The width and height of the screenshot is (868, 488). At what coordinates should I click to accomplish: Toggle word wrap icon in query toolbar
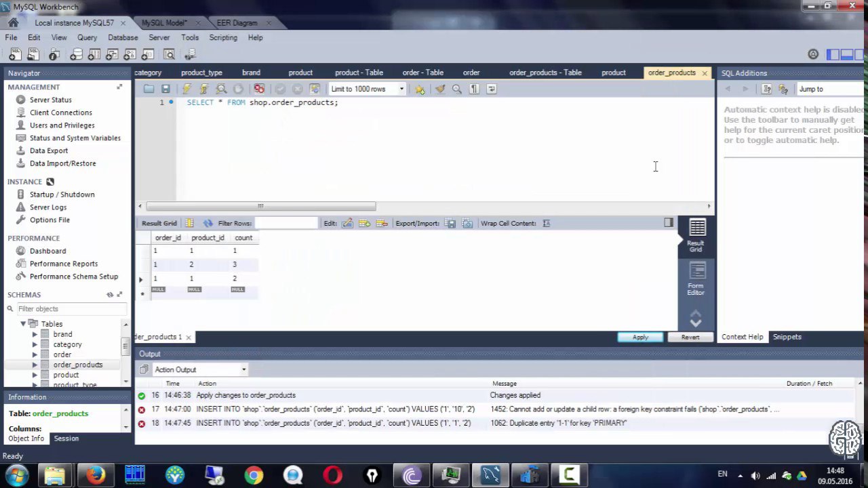pos(492,89)
